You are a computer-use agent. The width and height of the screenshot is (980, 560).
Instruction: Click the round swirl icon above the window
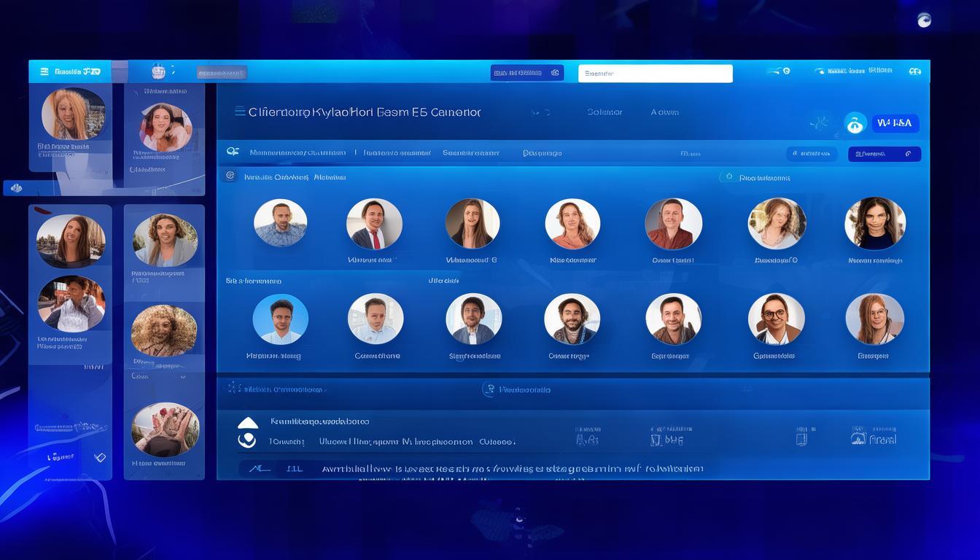(924, 20)
